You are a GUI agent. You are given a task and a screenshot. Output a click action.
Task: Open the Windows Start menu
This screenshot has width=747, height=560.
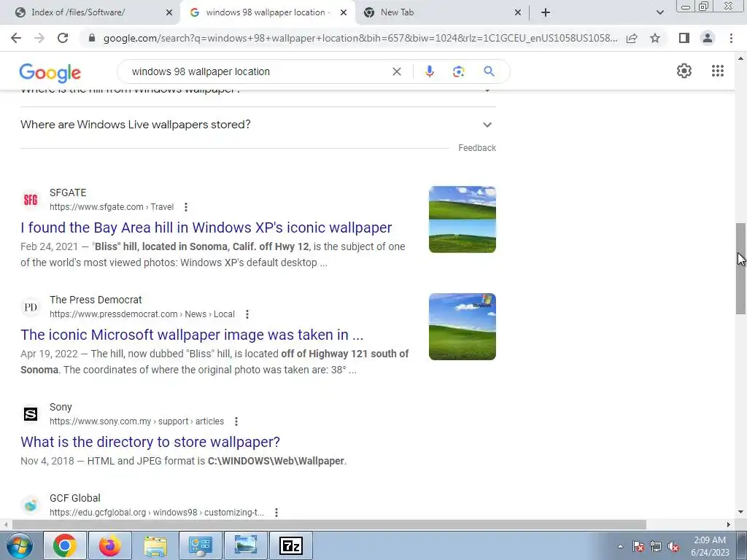click(x=20, y=545)
